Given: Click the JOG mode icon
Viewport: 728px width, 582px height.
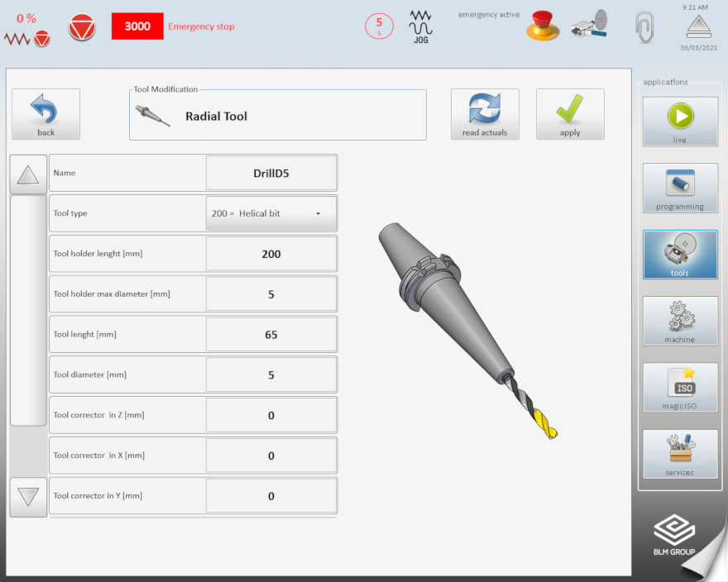Looking at the screenshot, I should [x=421, y=26].
